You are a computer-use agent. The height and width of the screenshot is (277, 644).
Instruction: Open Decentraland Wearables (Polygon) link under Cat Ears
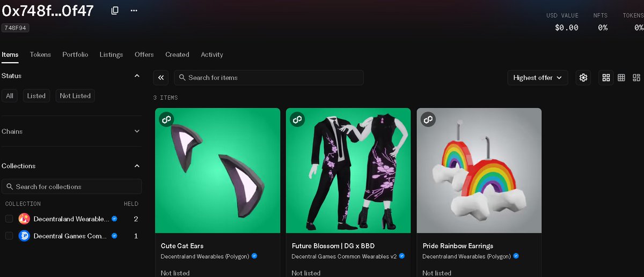coord(205,256)
